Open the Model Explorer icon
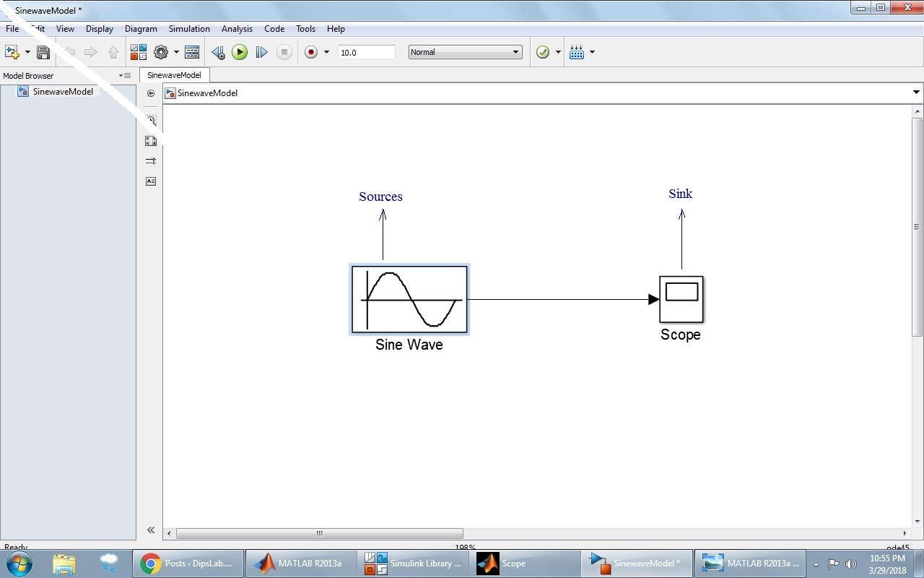924x578 pixels. tap(192, 52)
